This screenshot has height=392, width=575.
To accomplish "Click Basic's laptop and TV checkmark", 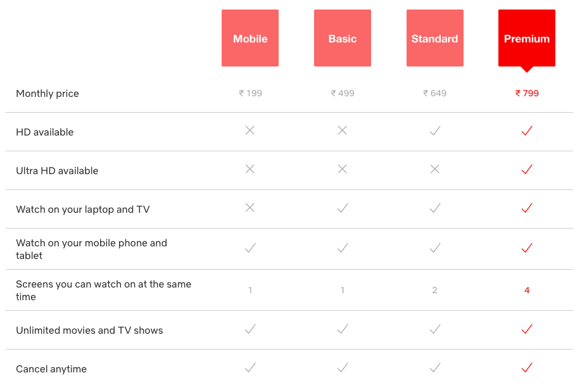I will (343, 208).
